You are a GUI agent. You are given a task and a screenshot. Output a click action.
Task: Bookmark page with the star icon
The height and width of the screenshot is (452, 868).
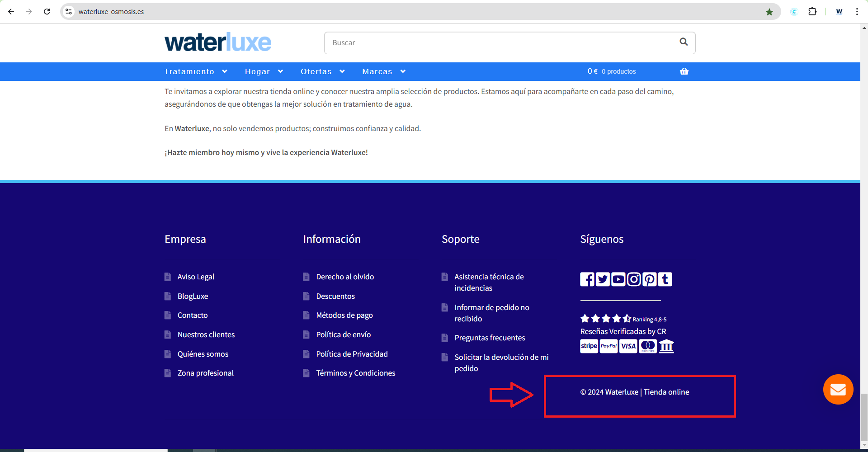click(769, 12)
